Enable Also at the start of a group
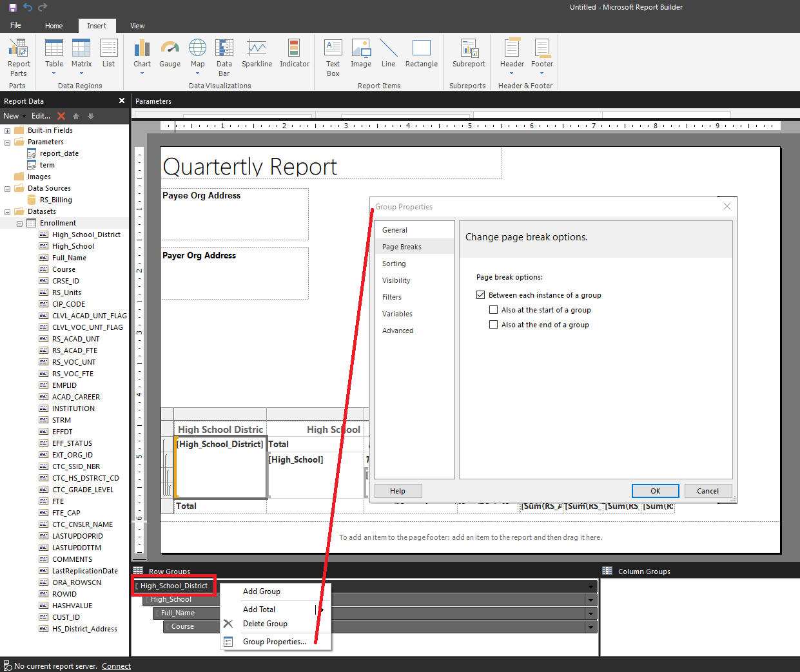Screen dimensions: 800x672 pyautogui.click(x=494, y=310)
